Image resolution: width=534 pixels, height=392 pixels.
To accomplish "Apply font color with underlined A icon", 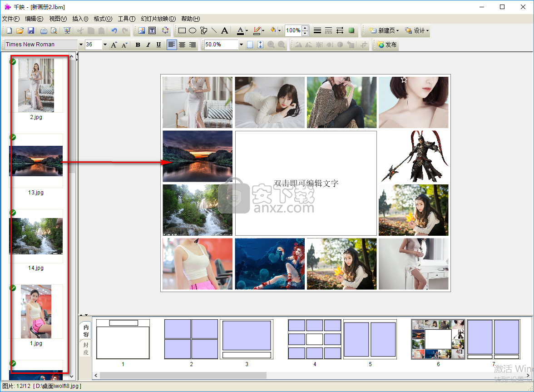I will click(241, 30).
